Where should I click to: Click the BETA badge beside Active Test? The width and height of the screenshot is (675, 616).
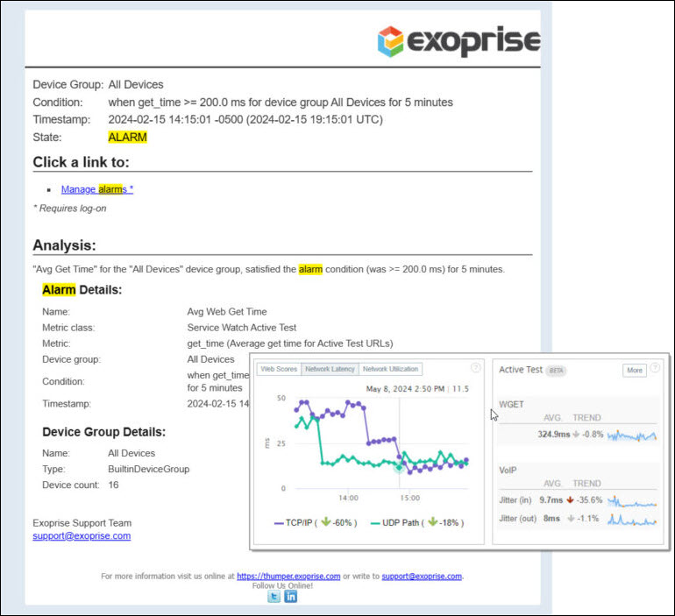[x=555, y=371]
